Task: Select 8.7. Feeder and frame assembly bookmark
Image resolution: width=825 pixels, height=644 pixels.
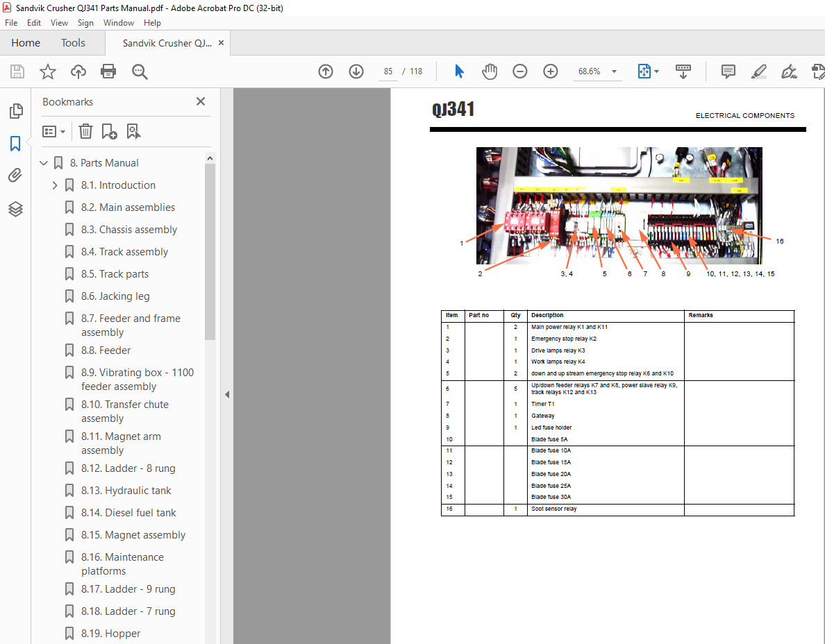Action: pyautogui.click(x=131, y=325)
